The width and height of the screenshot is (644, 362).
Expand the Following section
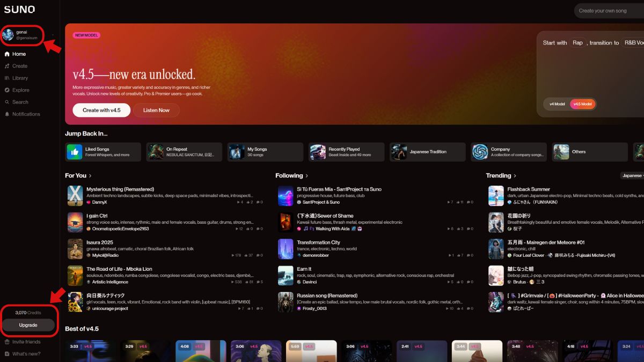point(292,175)
